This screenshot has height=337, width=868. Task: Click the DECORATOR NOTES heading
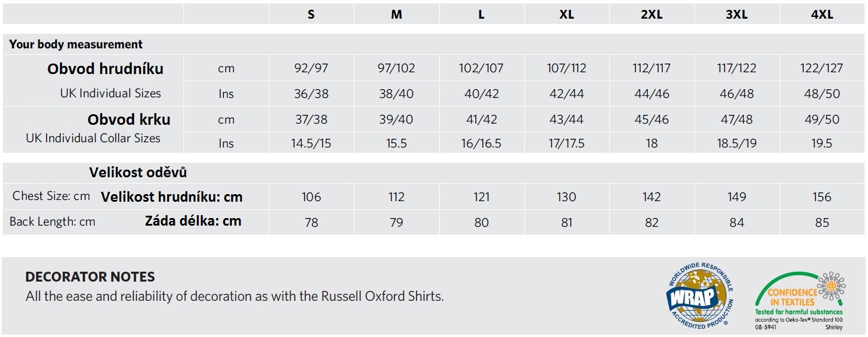(x=90, y=277)
